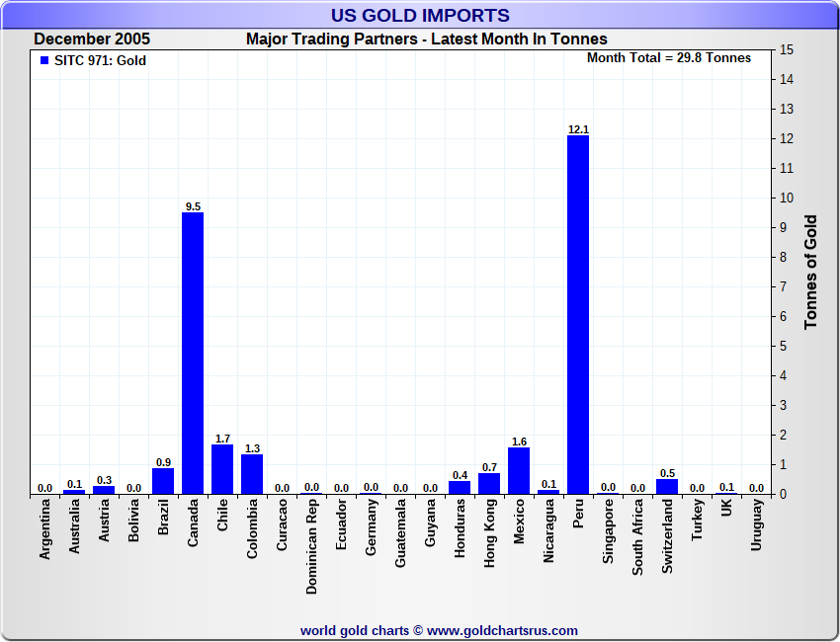
Task: Click the 0.1 value above Nicaragua
Action: (x=549, y=484)
